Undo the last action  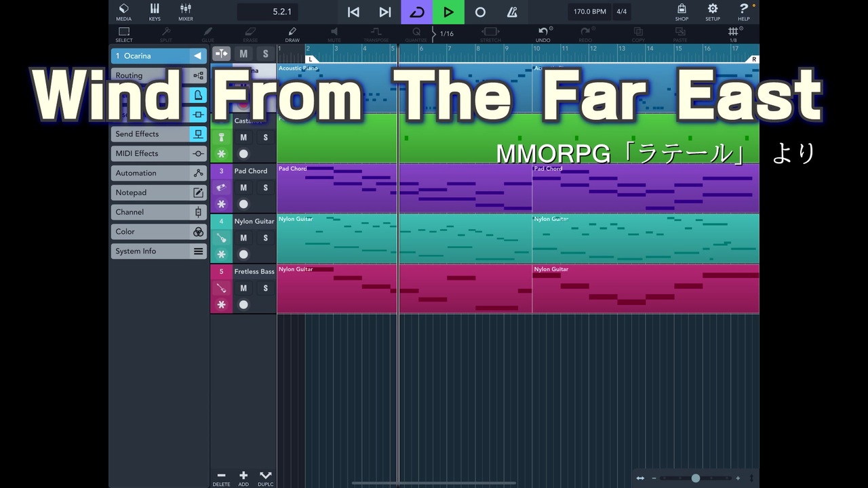[543, 35]
